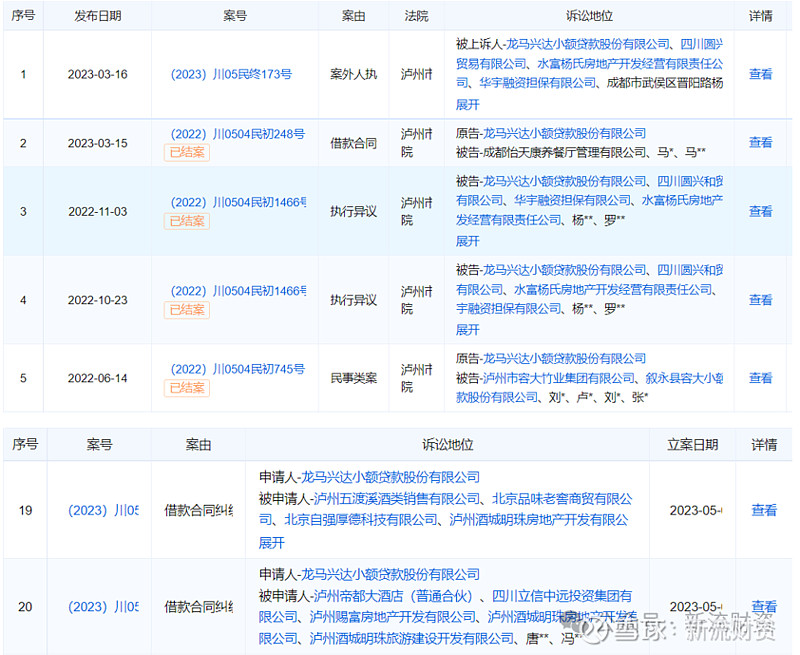
Task: Click 已结案 tag under 川0504民初248号
Action: 187,153
